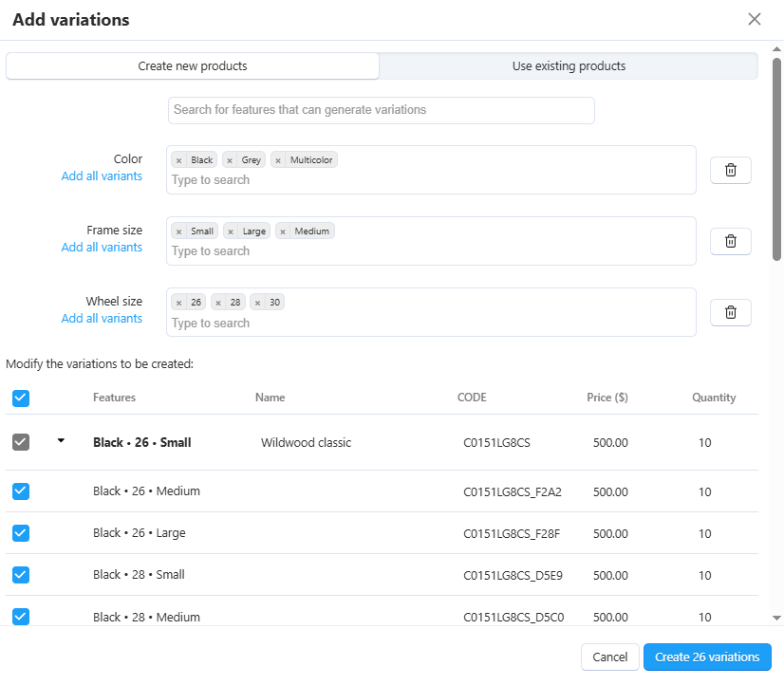Remove the 30 wheel size tag

coord(257,303)
